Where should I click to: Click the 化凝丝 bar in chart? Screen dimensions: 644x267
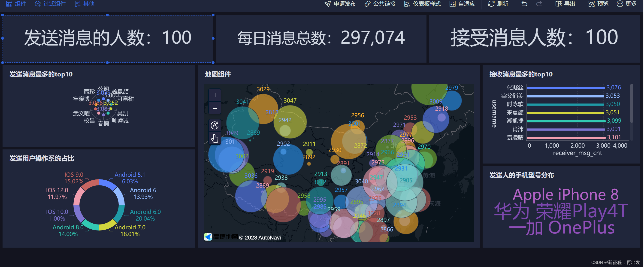566,88
